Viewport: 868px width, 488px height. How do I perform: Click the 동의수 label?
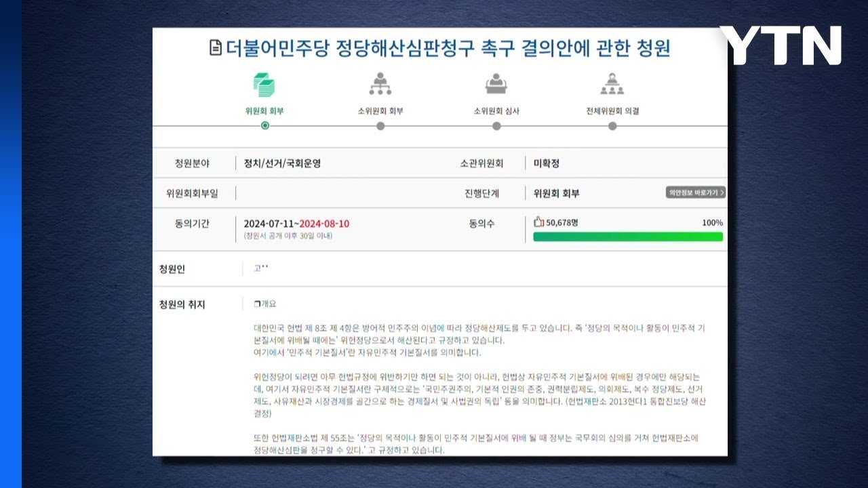(481, 223)
